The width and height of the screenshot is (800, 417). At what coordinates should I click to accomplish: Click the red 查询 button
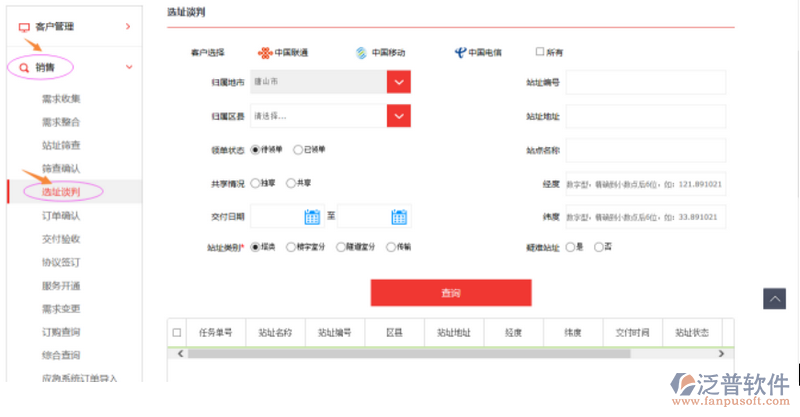450,293
